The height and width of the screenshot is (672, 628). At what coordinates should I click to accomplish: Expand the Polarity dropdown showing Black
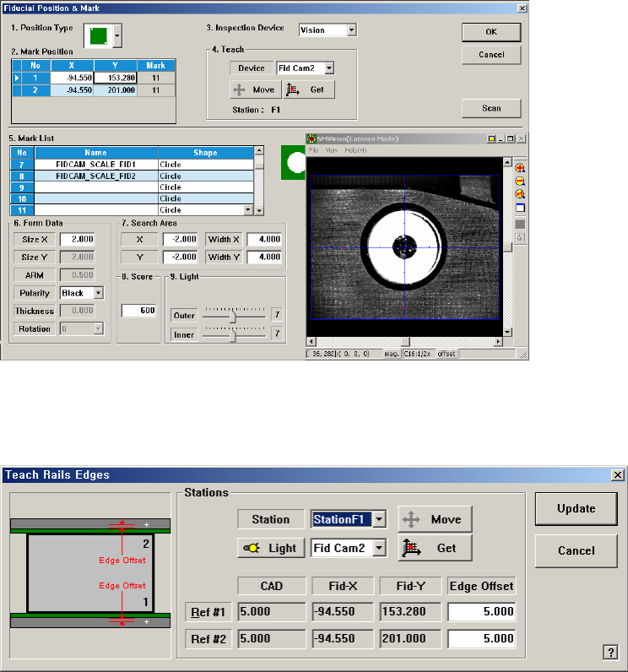(98, 293)
